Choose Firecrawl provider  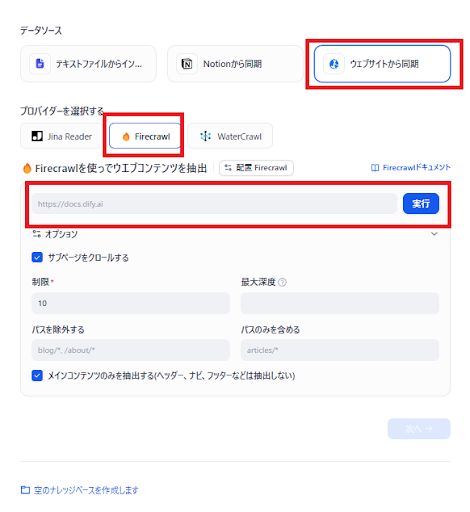tap(145, 136)
